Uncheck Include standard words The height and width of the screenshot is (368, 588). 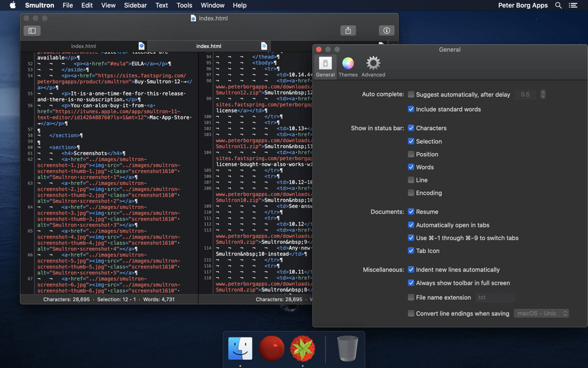(411, 110)
